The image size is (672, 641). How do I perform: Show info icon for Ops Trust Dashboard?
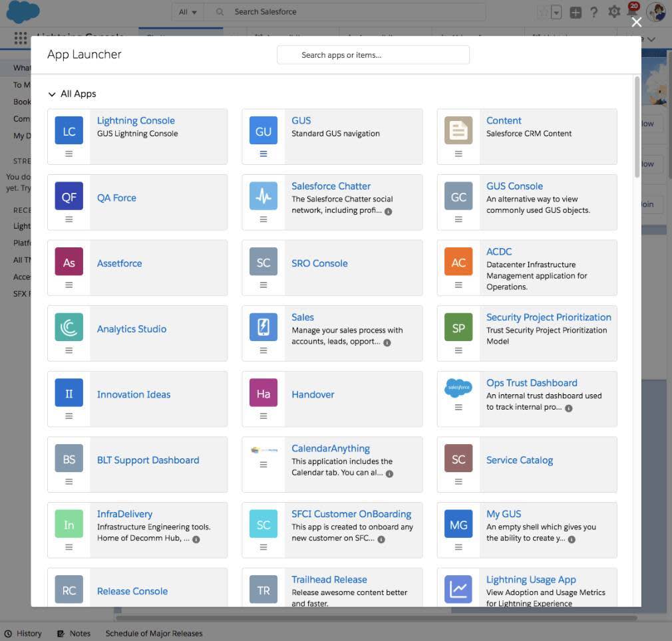click(569, 408)
